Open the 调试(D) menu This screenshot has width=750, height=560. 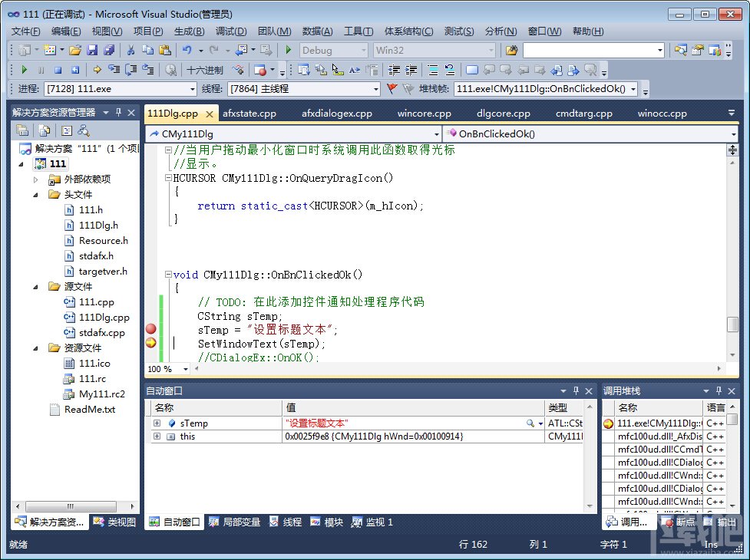230,31
